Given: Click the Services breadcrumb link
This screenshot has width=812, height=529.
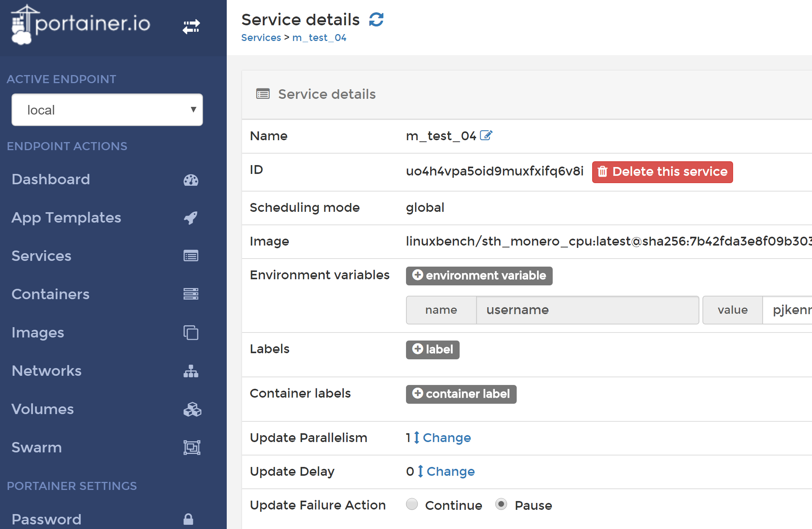Looking at the screenshot, I should (261, 38).
